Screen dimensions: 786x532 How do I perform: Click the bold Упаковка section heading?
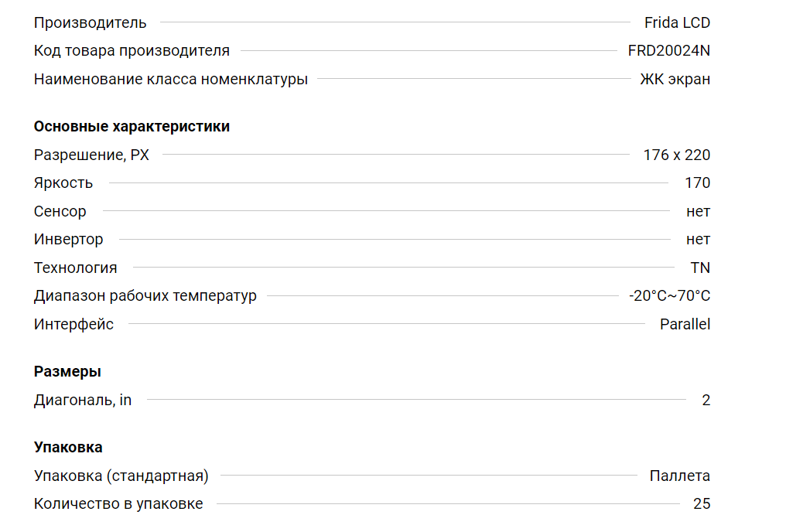68,448
